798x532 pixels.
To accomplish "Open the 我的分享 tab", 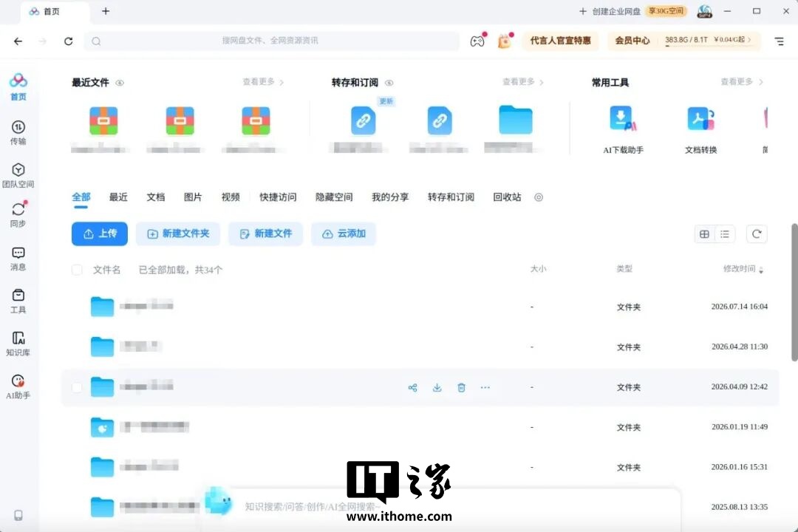I will tap(390, 197).
